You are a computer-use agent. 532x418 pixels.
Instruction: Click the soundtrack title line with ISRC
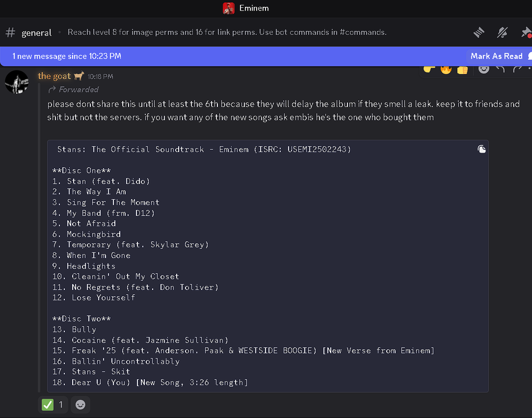204,149
